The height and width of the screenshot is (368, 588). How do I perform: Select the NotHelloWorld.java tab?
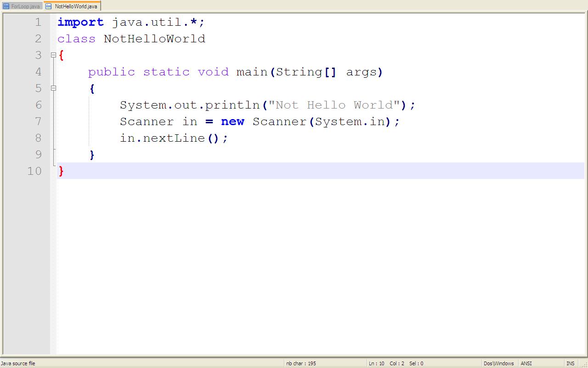point(72,6)
